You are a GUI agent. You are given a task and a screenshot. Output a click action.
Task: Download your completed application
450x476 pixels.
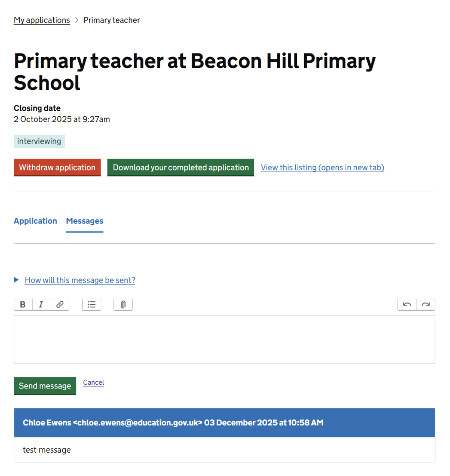[x=180, y=167]
